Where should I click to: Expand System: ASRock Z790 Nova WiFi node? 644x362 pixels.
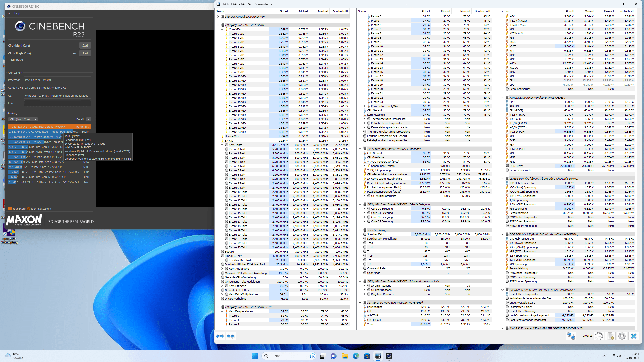pos(218,17)
